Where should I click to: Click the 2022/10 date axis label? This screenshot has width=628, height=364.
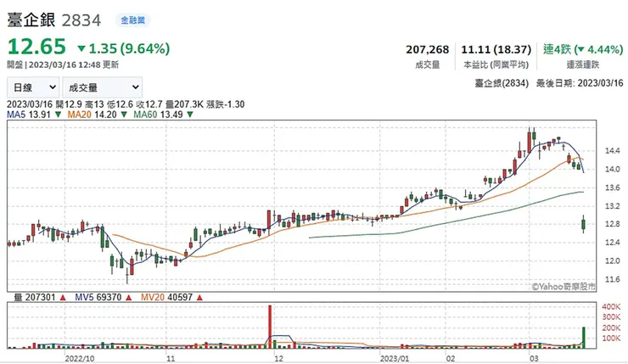click(80, 358)
